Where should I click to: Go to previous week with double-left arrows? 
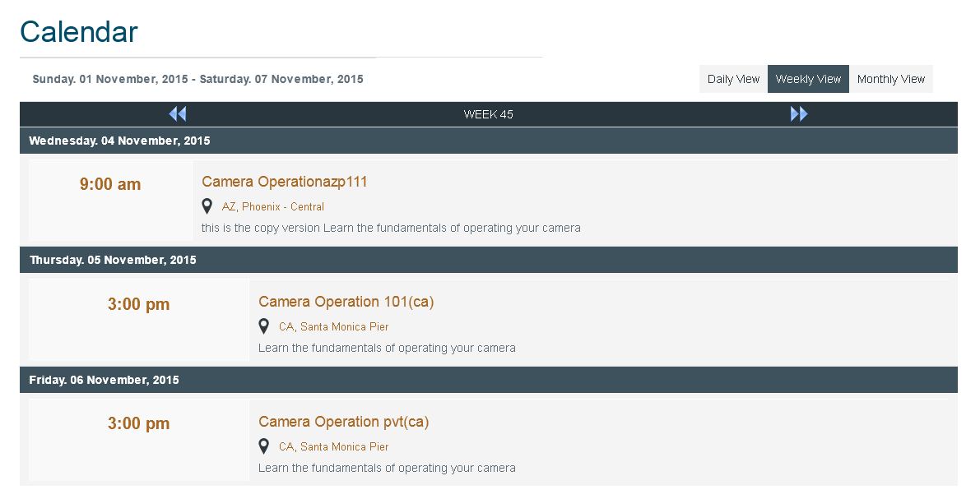click(x=178, y=113)
